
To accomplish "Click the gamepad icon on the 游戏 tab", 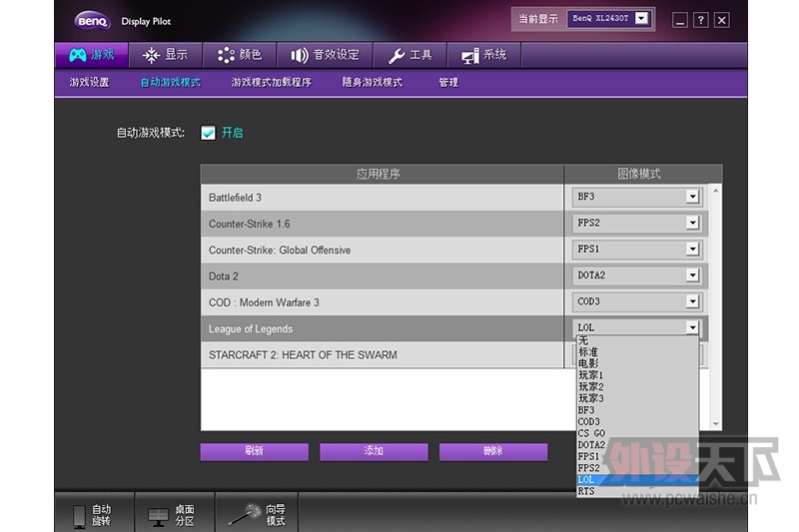I will pos(77,55).
